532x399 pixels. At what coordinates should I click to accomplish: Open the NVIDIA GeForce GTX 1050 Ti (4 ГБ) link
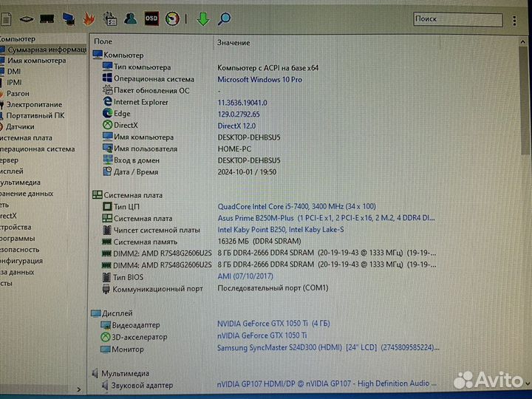[x=273, y=324]
